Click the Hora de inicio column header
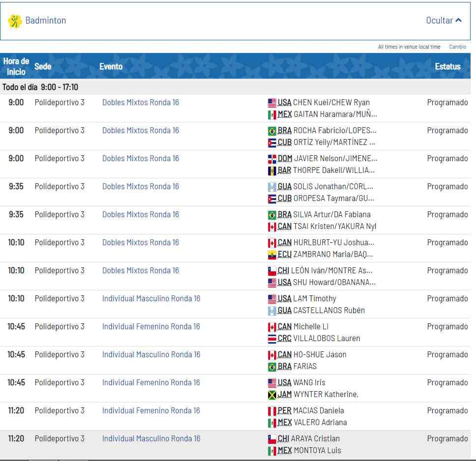Screen dimensions: 476x461 click(16, 66)
